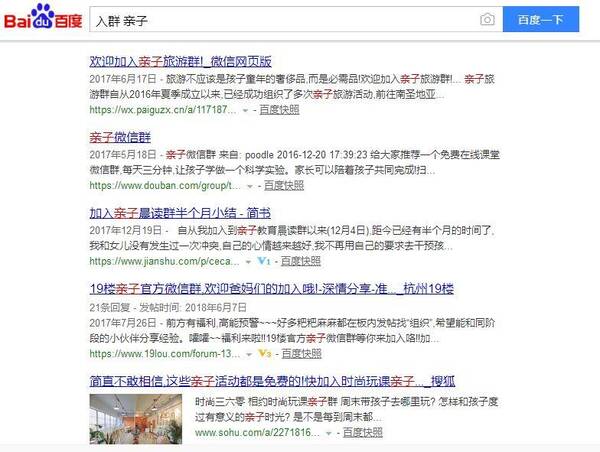Open the 19楼亲子官方微信群 result link
This screenshot has width=600, height=452.
[272, 289]
